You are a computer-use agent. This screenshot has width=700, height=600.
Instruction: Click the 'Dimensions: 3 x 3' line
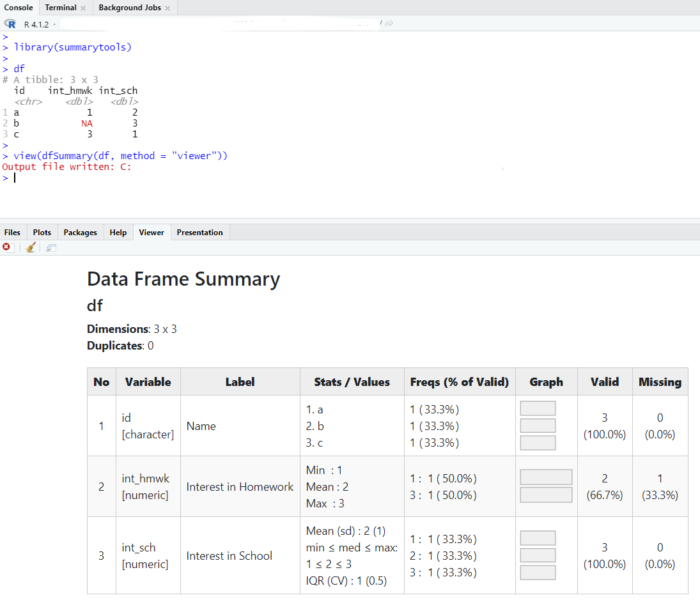click(132, 329)
